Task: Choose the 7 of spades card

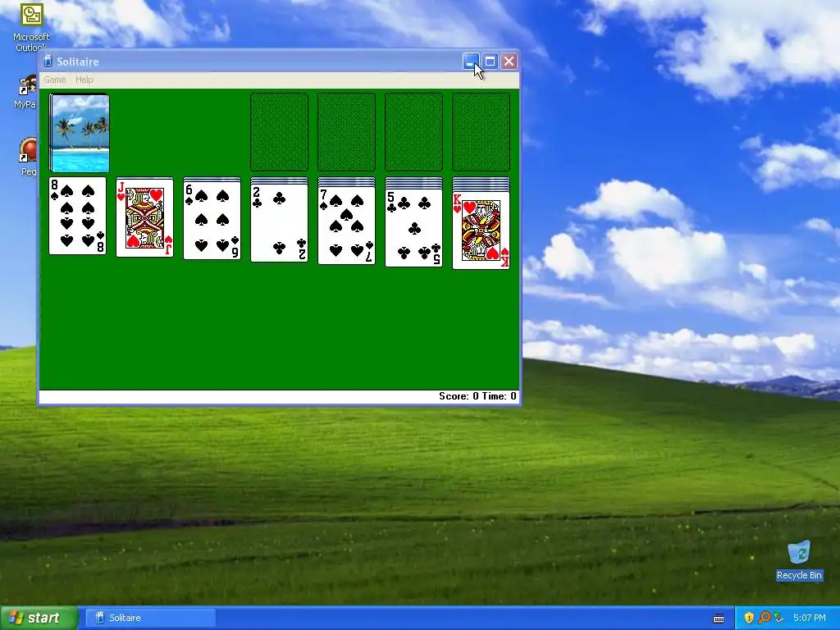Action: click(x=347, y=225)
